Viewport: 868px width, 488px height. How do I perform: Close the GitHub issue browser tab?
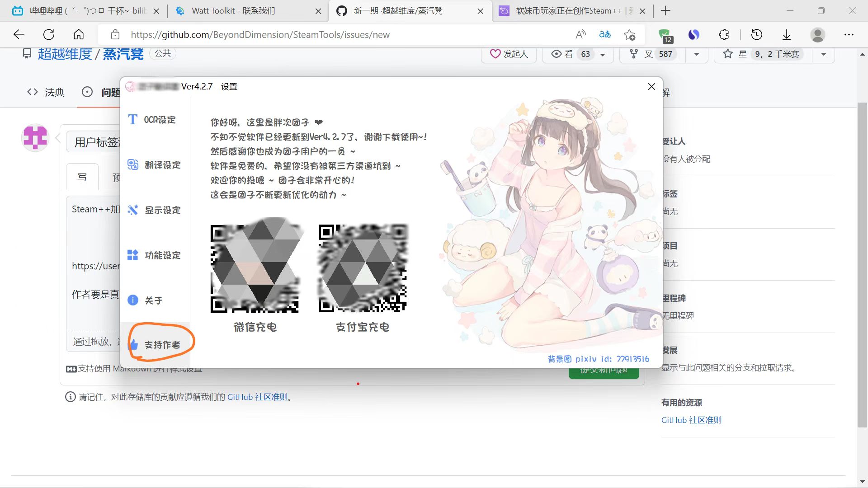tap(480, 11)
